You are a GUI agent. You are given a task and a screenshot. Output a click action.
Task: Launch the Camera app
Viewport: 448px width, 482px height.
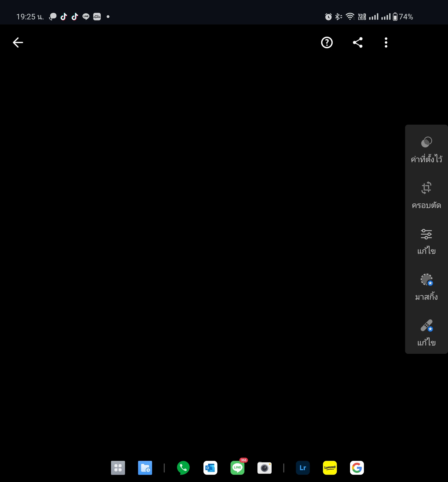point(264,468)
